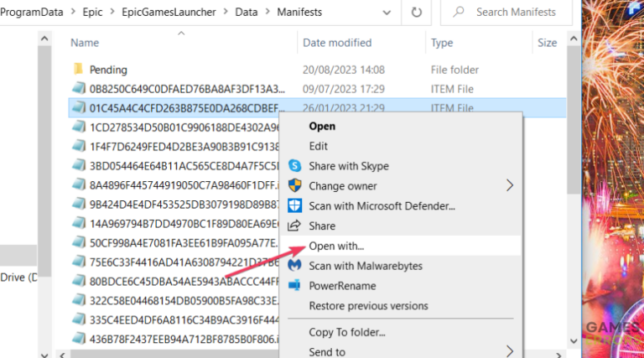The height and width of the screenshot is (358, 644).
Task: Expand the address bar history dropdown
Action: pyautogui.click(x=387, y=13)
